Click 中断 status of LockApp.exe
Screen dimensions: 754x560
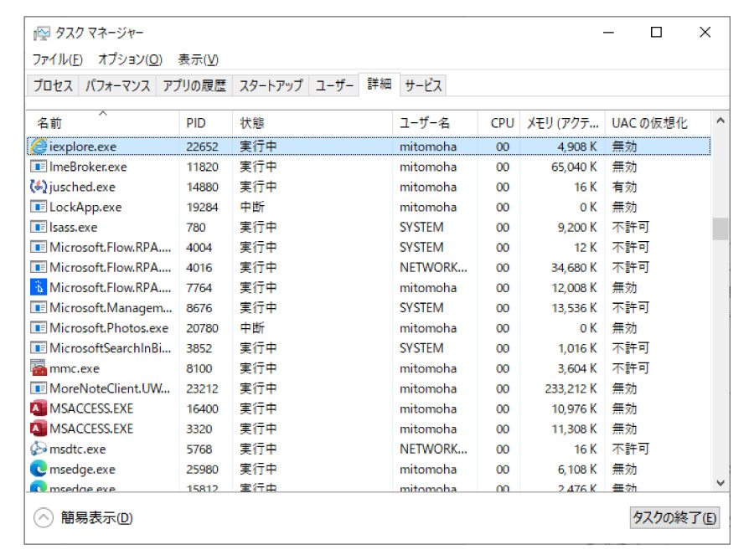click(x=252, y=207)
